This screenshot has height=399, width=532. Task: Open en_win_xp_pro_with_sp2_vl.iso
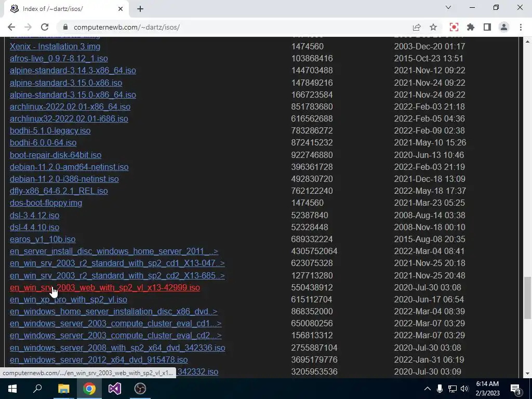(x=69, y=300)
